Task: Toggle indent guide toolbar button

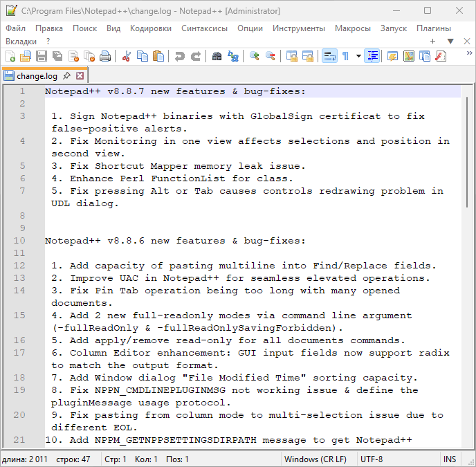Action: tap(372, 56)
